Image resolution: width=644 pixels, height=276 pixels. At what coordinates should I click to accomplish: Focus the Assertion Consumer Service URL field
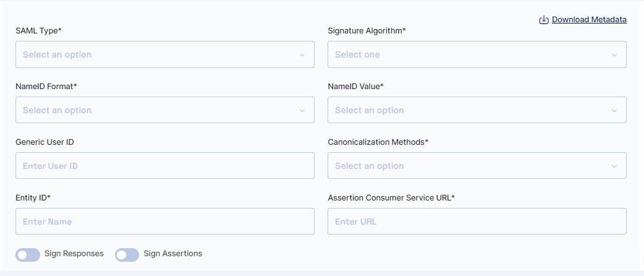(x=477, y=222)
